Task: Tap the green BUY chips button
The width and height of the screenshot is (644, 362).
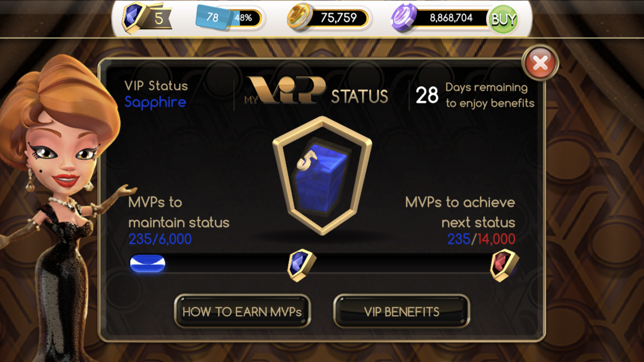Action: point(503,19)
